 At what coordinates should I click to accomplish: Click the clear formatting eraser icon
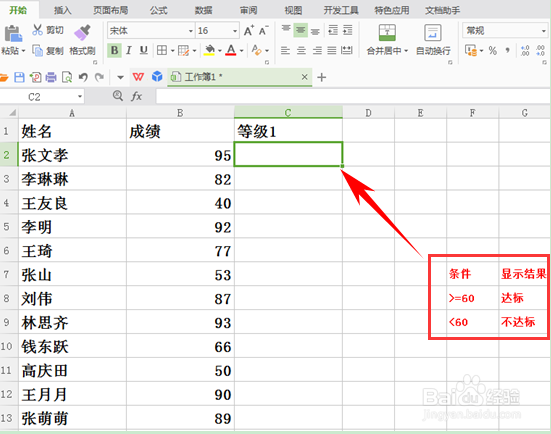point(257,51)
